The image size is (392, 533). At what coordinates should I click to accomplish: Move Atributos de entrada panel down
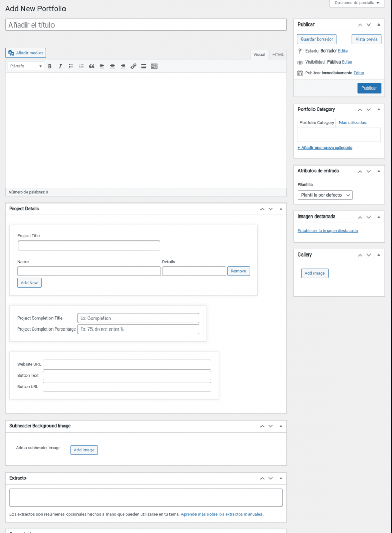click(369, 171)
